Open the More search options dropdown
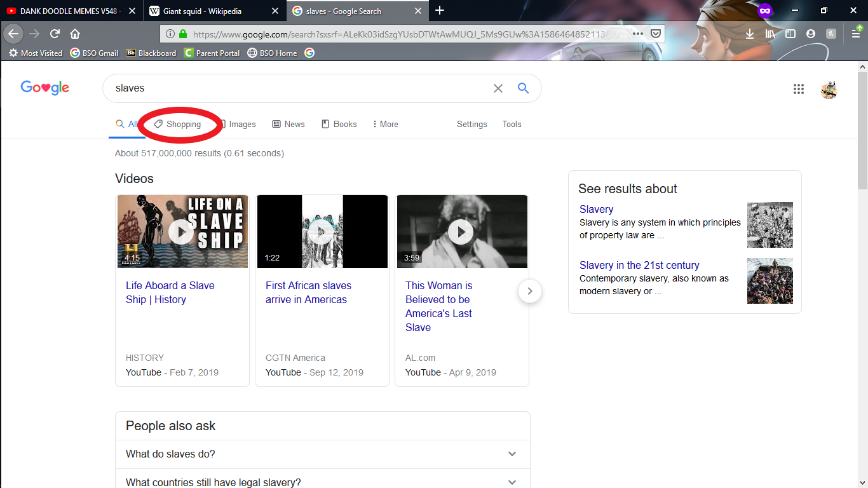Viewport: 868px width, 488px height. tap(386, 125)
